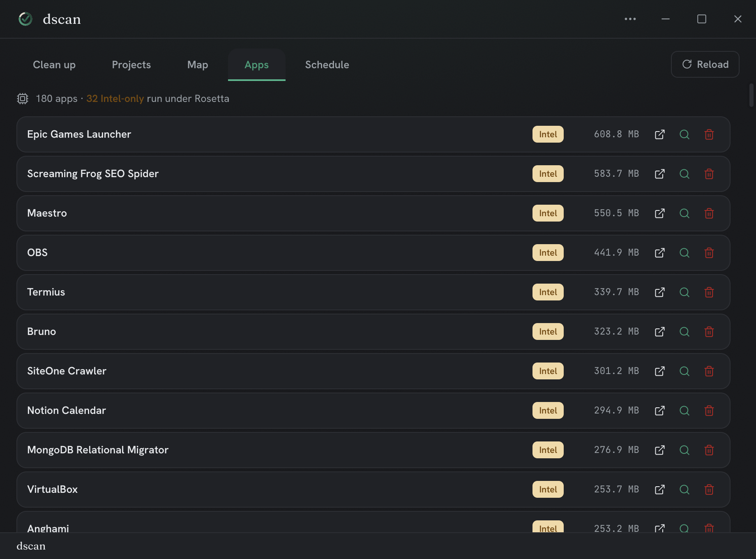The height and width of the screenshot is (559, 756).
Task: Click the Intel badge for Epic Games Launcher
Action: point(548,134)
